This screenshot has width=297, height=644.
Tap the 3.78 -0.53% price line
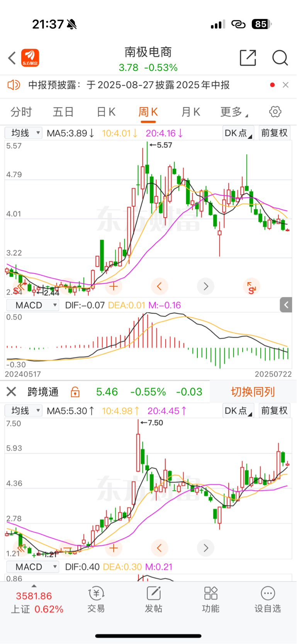click(x=148, y=67)
